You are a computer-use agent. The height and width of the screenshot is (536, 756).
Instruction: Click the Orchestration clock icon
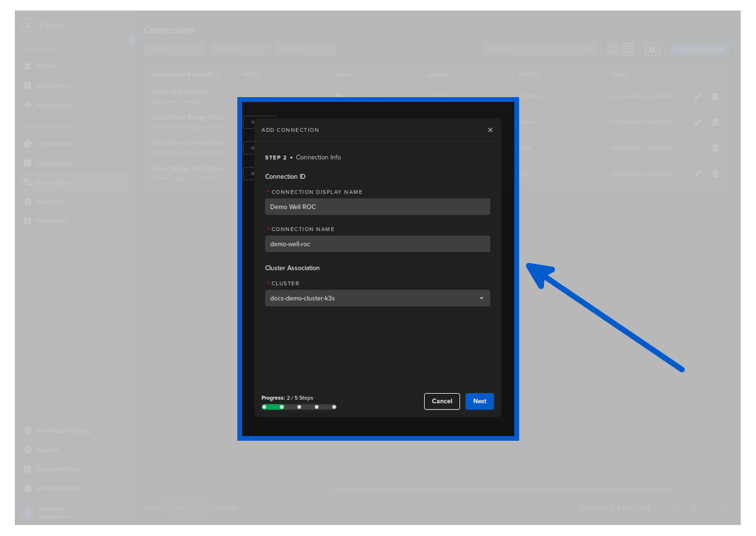pyautogui.click(x=28, y=144)
